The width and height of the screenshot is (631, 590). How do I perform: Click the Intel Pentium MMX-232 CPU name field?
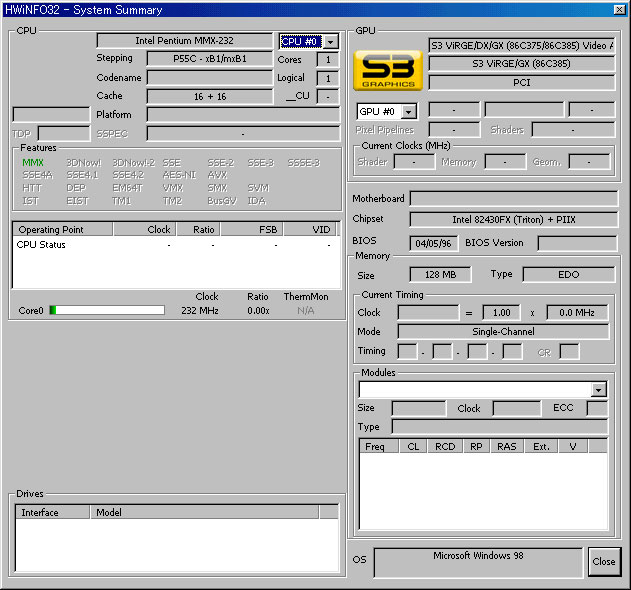click(184, 41)
